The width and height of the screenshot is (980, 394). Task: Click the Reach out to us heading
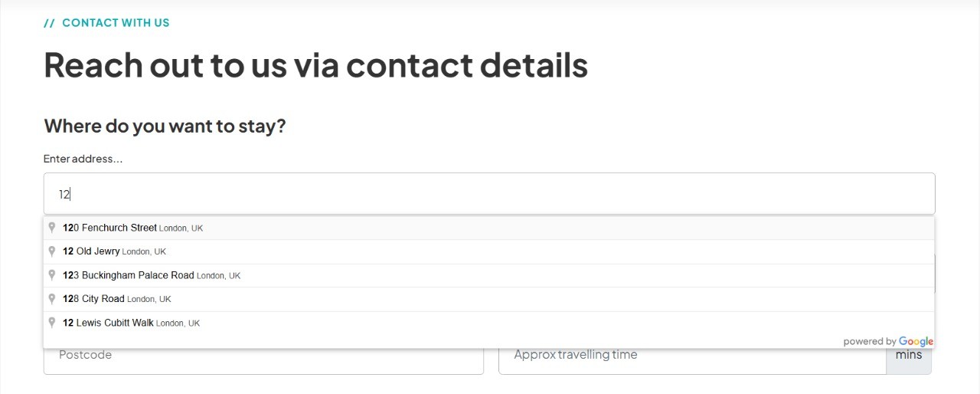click(315, 65)
